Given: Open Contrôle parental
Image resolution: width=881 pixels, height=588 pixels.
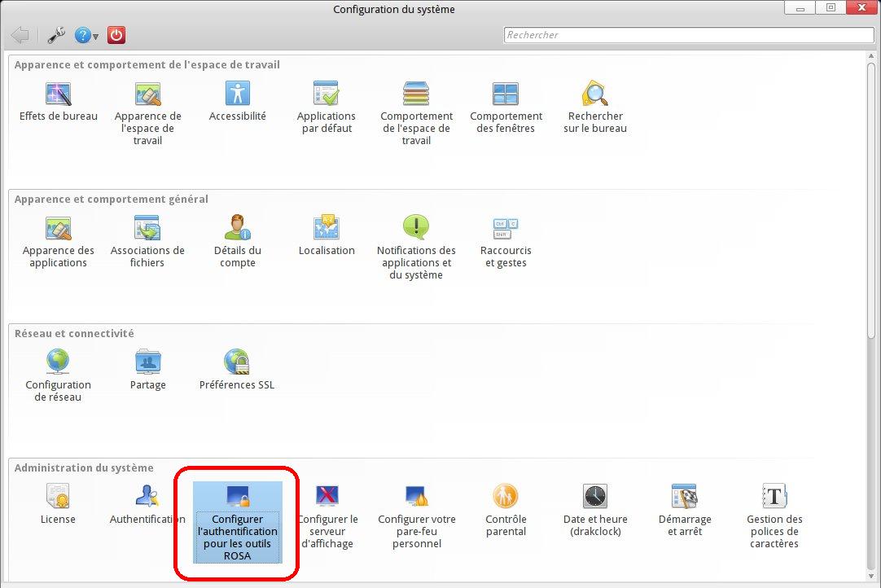Looking at the screenshot, I should coord(506,511).
